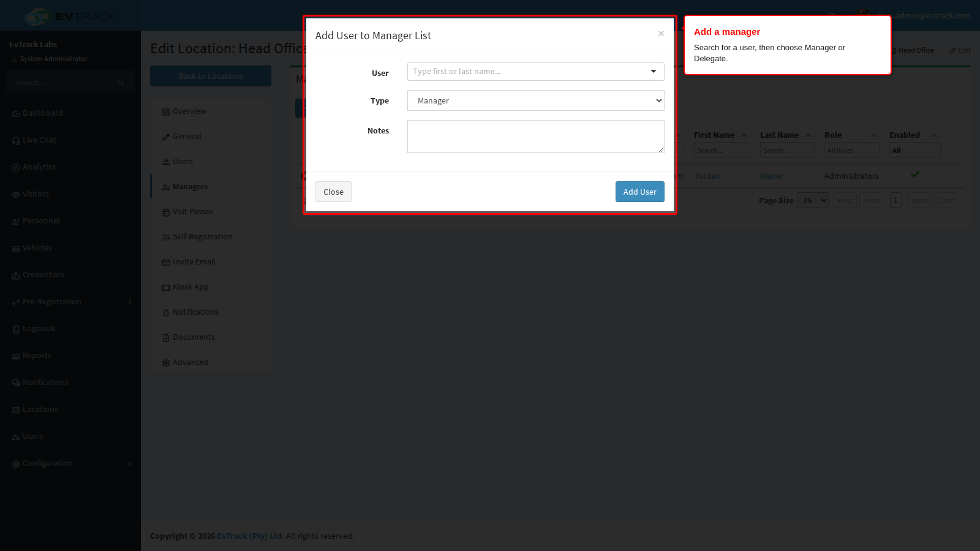Open the Type dropdown set to Manager
Image resolution: width=980 pixels, height=551 pixels.
point(535,100)
